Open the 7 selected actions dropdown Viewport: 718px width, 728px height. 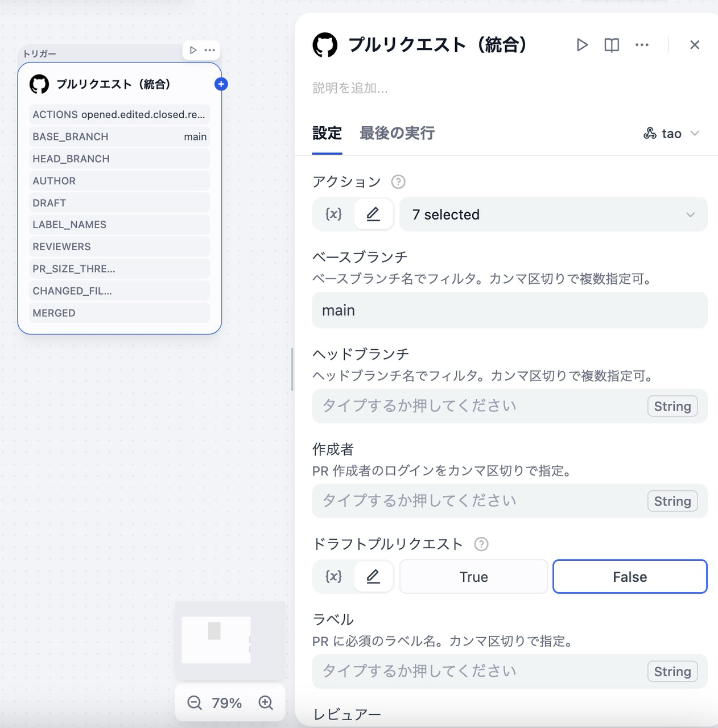pos(554,214)
